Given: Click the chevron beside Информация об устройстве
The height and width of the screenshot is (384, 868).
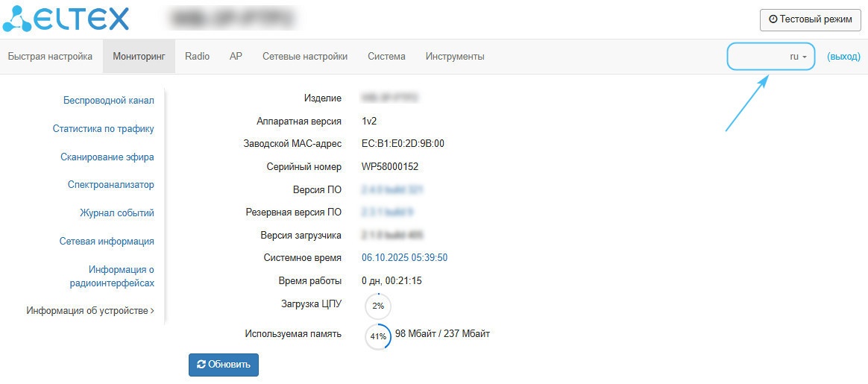Looking at the screenshot, I should click(152, 310).
